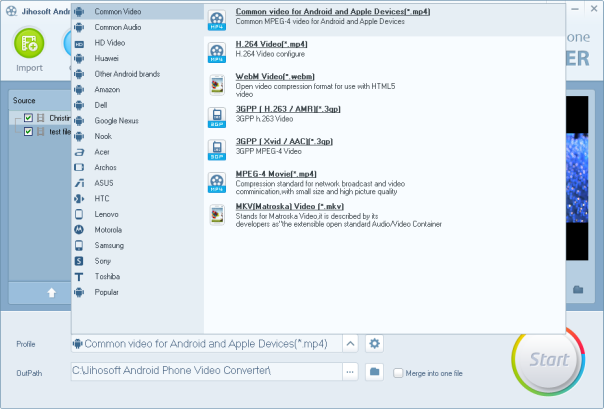
Task: Click the Import button icon
Action: [x=30, y=43]
